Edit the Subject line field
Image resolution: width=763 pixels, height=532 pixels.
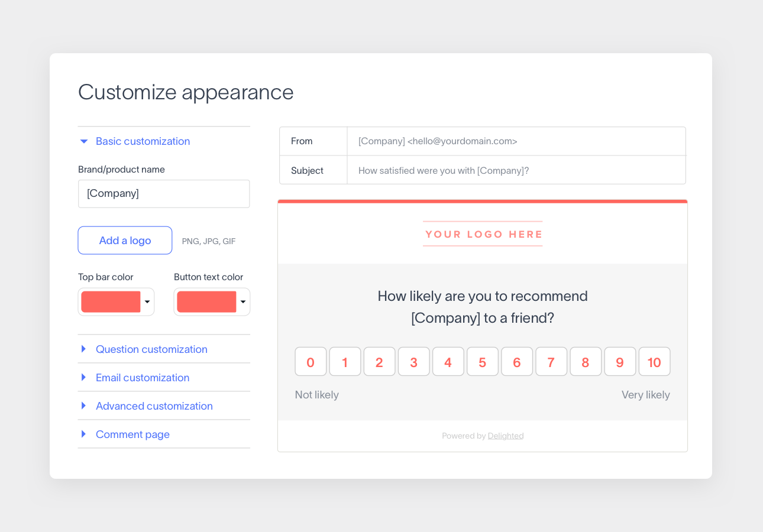coord(515,170)
